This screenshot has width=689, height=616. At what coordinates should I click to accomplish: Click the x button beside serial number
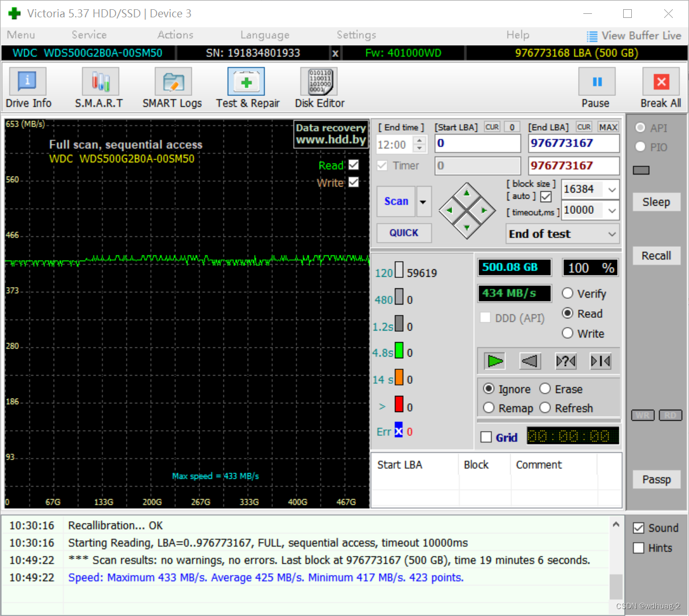[x=336, y=53]
